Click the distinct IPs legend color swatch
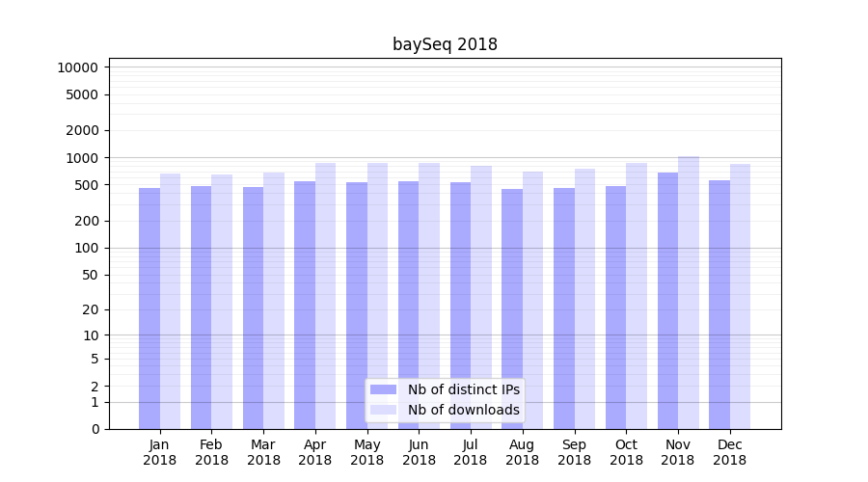The height and width of the screenshot is (482, 868). (x=383, y=389)
